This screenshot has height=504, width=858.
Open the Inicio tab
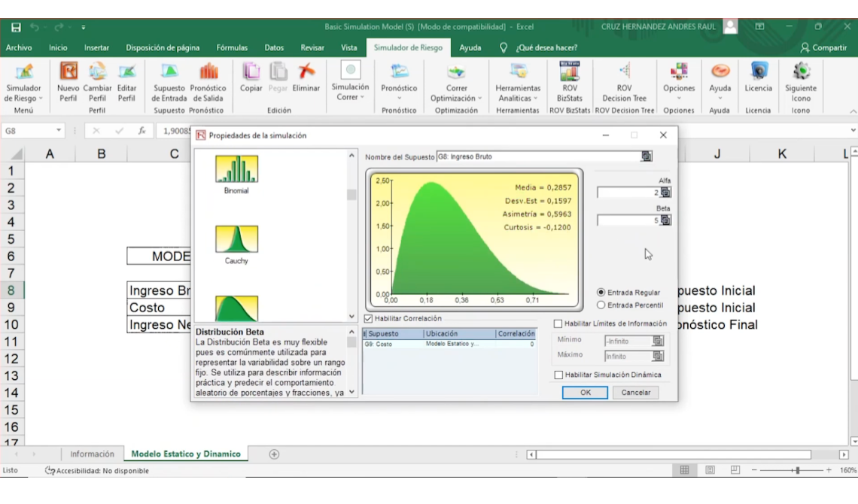pyautogui.click(x=58, y=47)
